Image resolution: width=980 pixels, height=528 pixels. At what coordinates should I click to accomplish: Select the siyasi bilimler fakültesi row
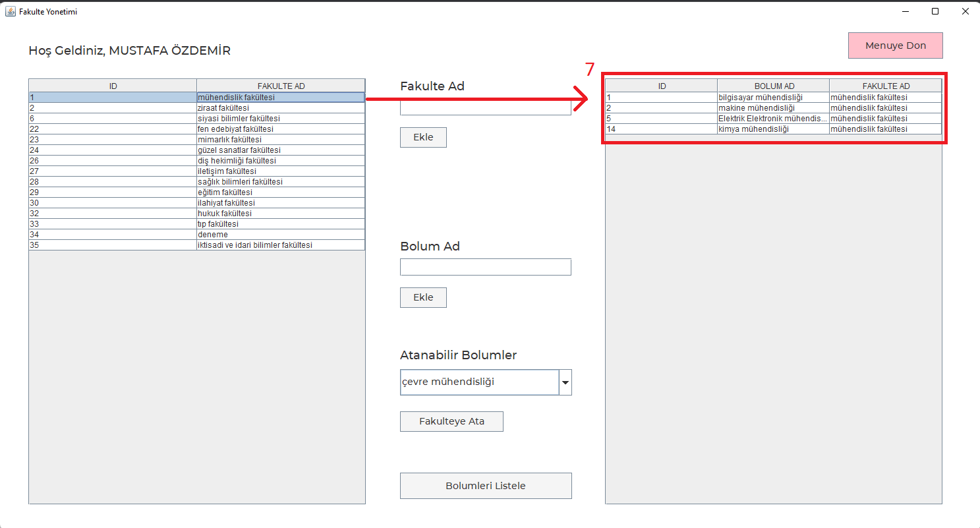[196, 118]
